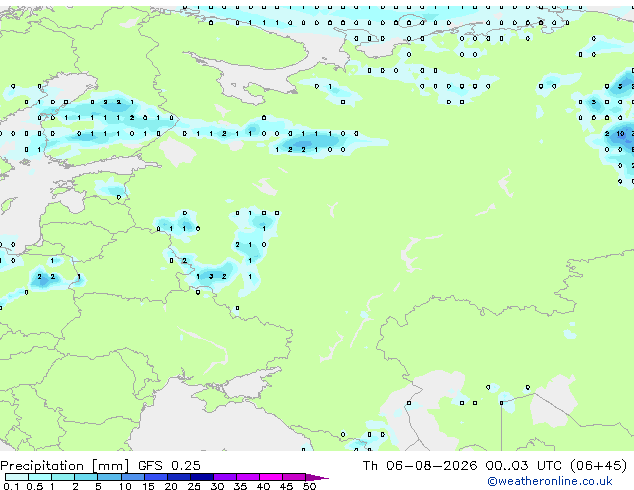Click the '20' legend scale label
Image resolution: width=634 pixels, height=490 pixels.
pyautogui.click(x=171, y=486)
